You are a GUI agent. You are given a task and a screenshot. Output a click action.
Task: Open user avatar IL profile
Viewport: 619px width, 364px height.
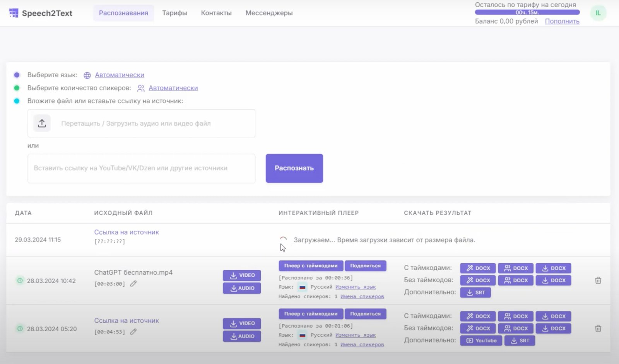[x=598, y=13]
